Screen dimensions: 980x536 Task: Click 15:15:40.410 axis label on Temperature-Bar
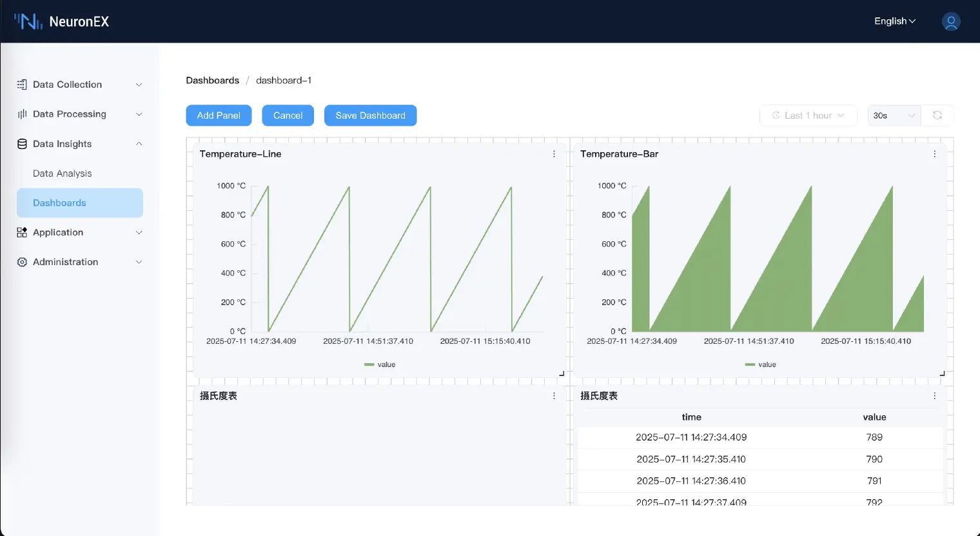(x=866, y=341)
